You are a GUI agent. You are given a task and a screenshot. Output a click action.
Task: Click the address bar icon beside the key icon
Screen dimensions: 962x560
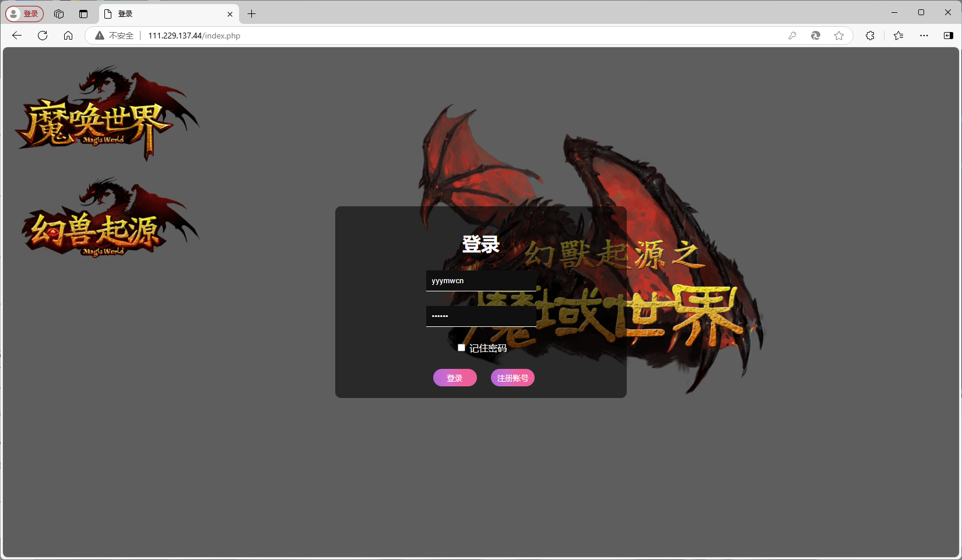816,36
